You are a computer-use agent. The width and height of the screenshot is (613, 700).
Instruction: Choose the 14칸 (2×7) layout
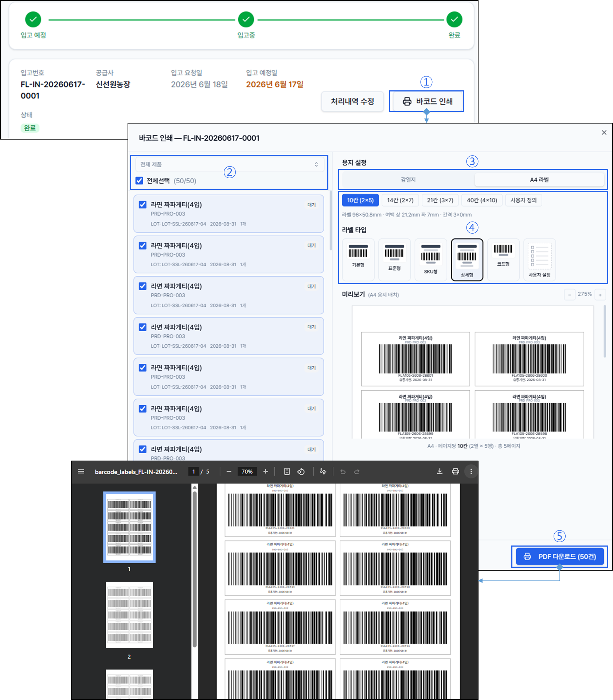(400, 200)
